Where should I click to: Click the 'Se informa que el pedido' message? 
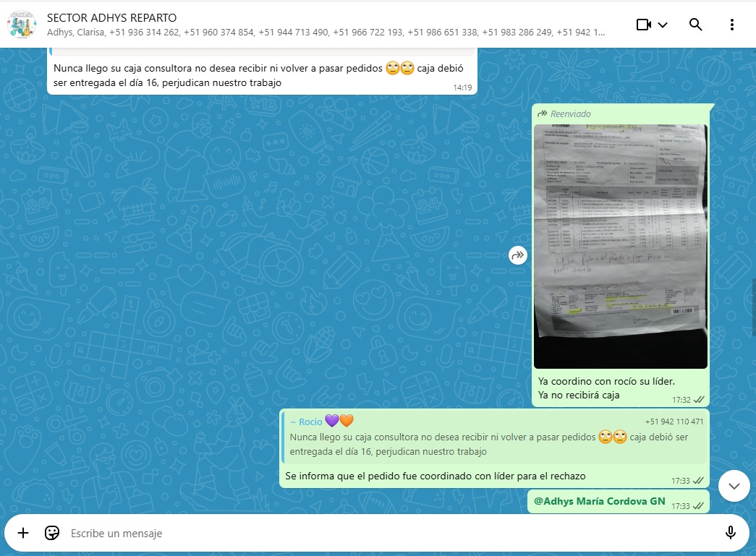coord(435,476)
